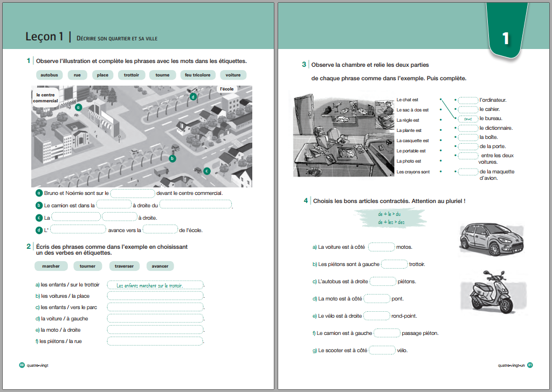This screenshot has width=552, height=392.
Task: Click the 'Le chat est' phrase
Action: pyautogui.click(x=408, y=100)
